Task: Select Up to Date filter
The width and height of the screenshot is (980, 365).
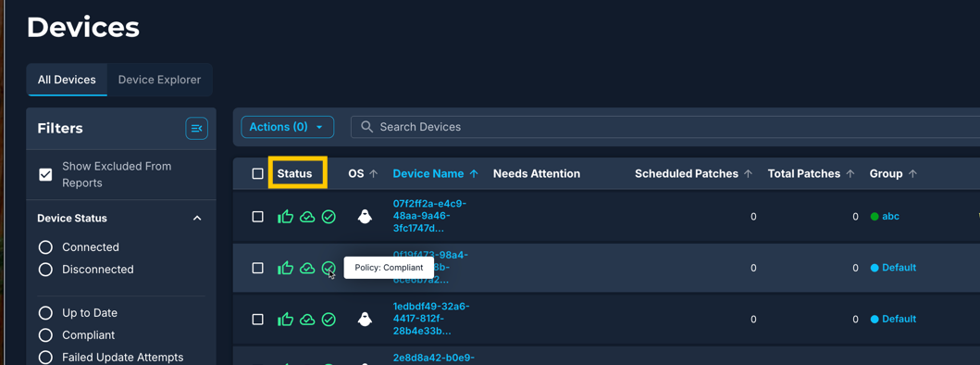Action: tap(45, 313)
